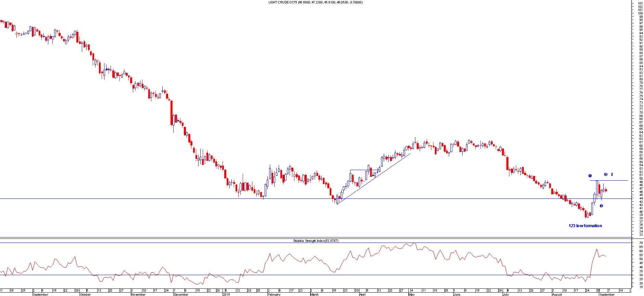644x296 pixels.
Task: Click the May label on date axis
Action: click(x=411, y=294)
